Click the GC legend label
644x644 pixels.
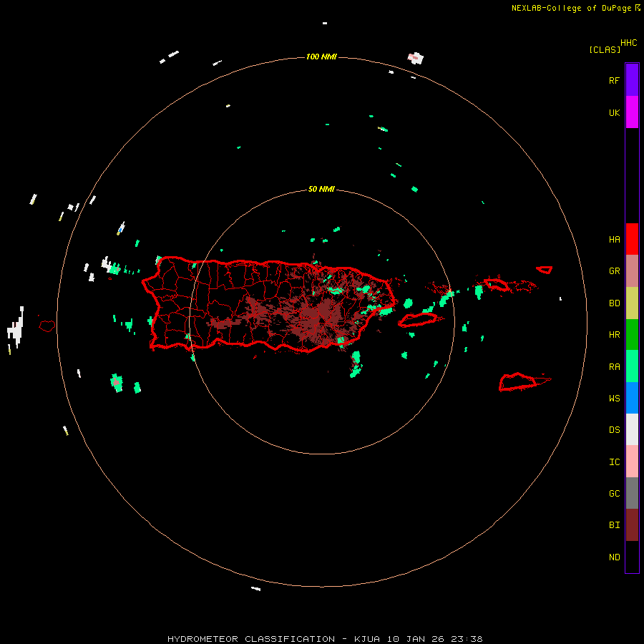coord(614,494)
